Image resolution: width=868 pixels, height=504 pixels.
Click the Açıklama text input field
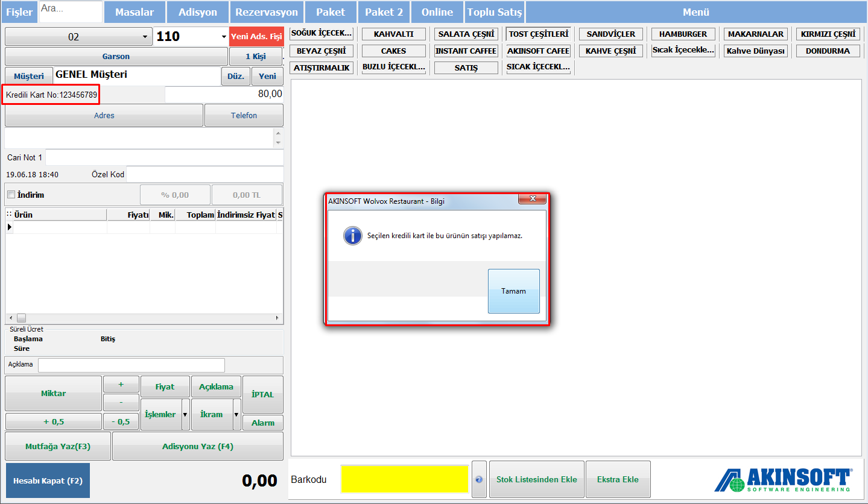tap(131, 365)
